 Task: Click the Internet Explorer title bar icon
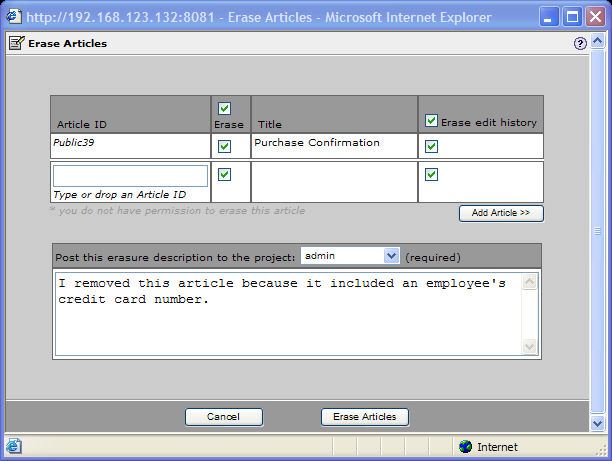tap(14, 17)
